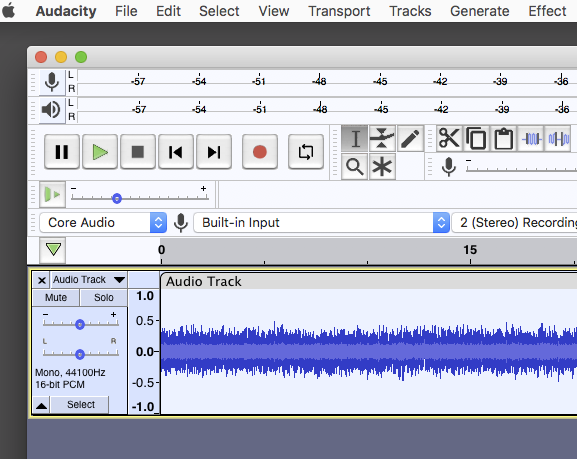Click microphone icon beside Built-in Input
This screenshot has height=459, width=577.
pos(180,222)
